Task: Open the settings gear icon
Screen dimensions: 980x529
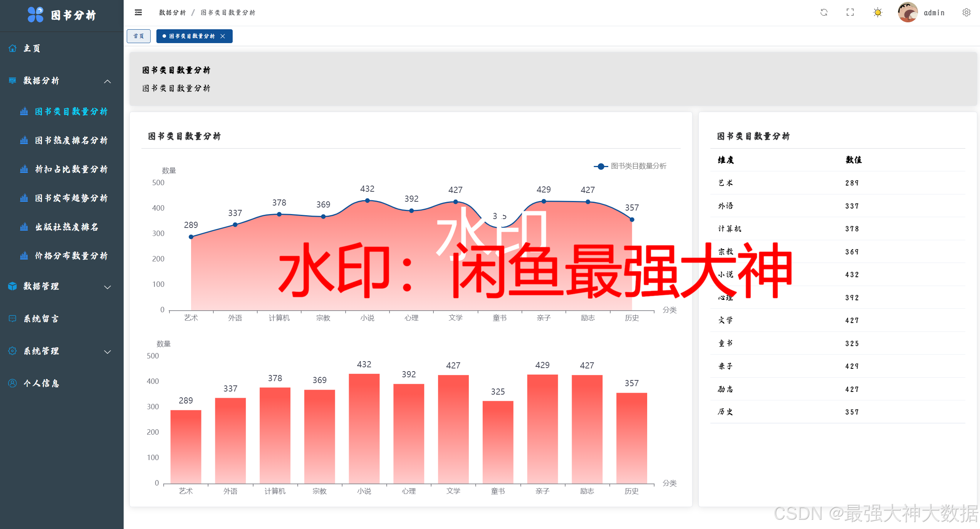Action: 966,13
